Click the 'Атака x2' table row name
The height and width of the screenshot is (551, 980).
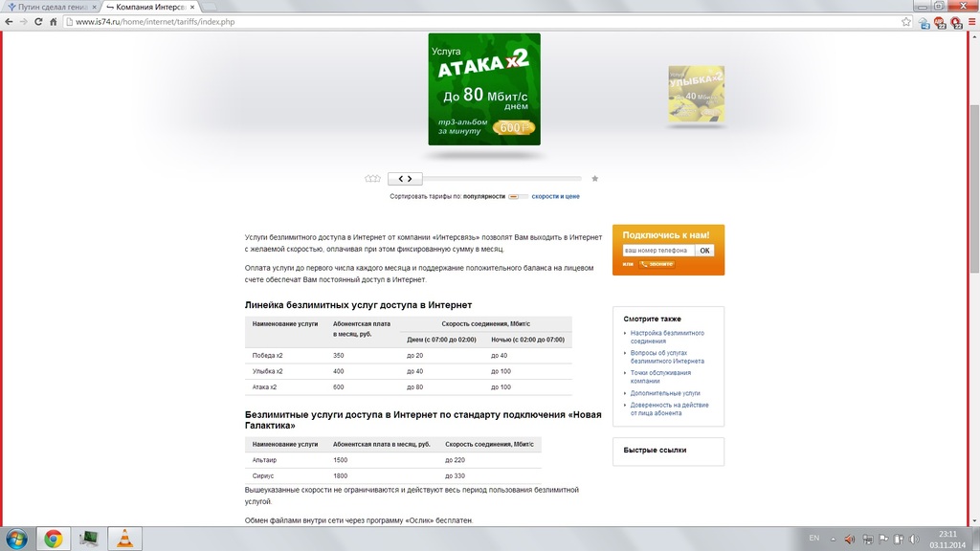(x=264, y=387)
